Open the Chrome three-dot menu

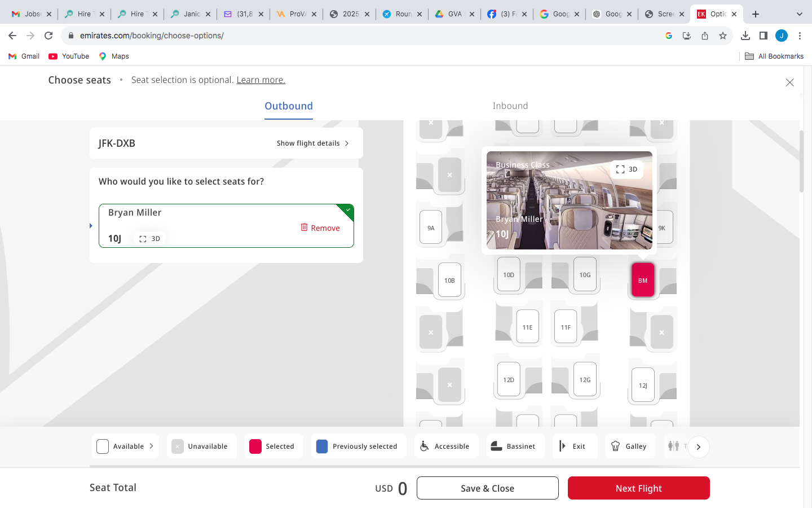(800, 36)
